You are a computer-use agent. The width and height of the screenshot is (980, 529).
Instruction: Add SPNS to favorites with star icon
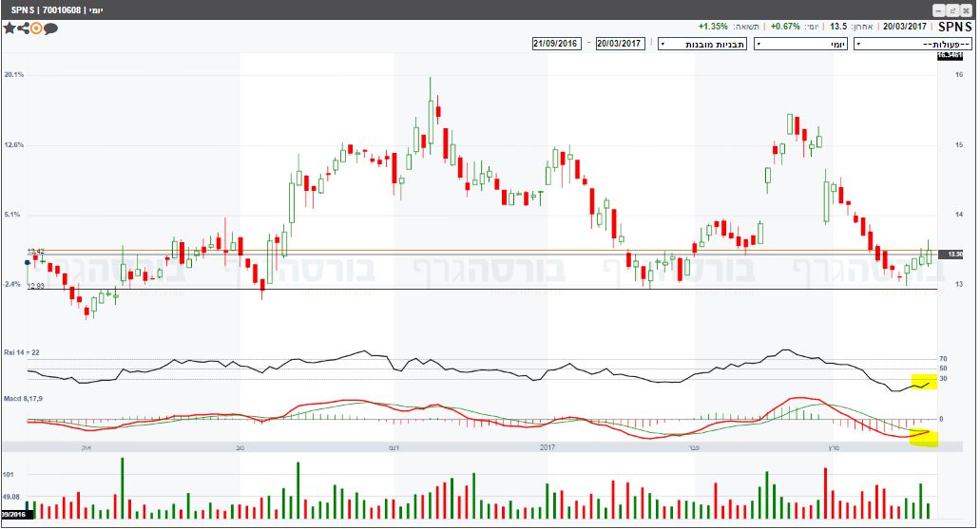10,28
